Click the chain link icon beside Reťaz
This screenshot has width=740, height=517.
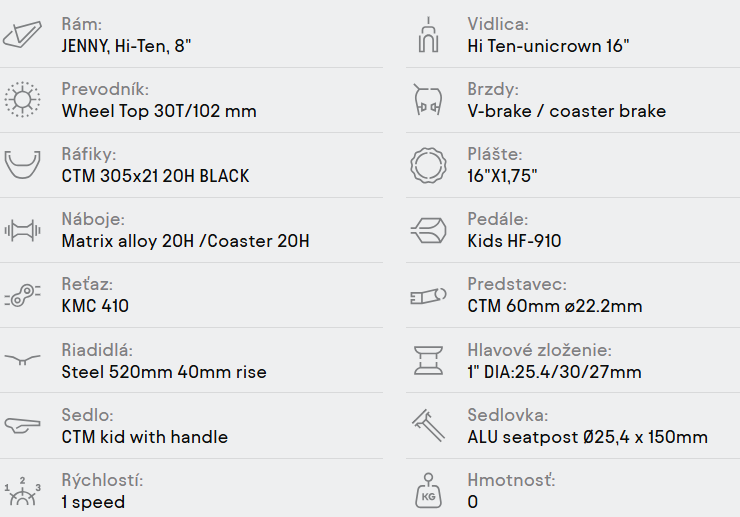(x=21, y=295)
